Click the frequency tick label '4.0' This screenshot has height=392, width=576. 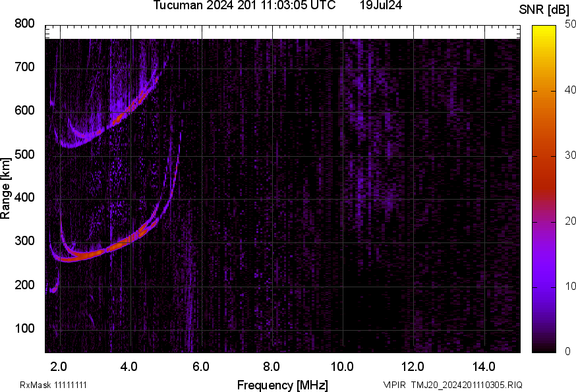[x=129, y=367]
